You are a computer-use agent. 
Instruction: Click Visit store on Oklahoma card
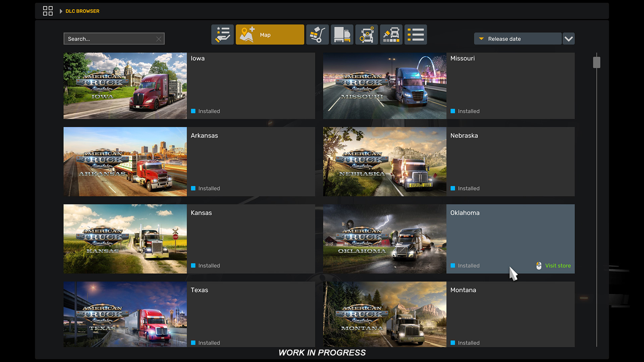tap(558, 266)
